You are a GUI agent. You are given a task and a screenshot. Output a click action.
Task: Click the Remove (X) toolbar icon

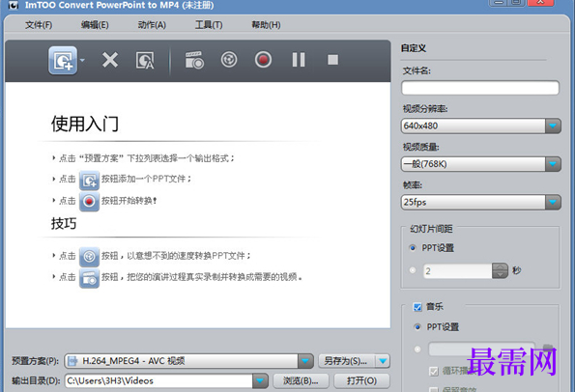(x=110, y=60)
